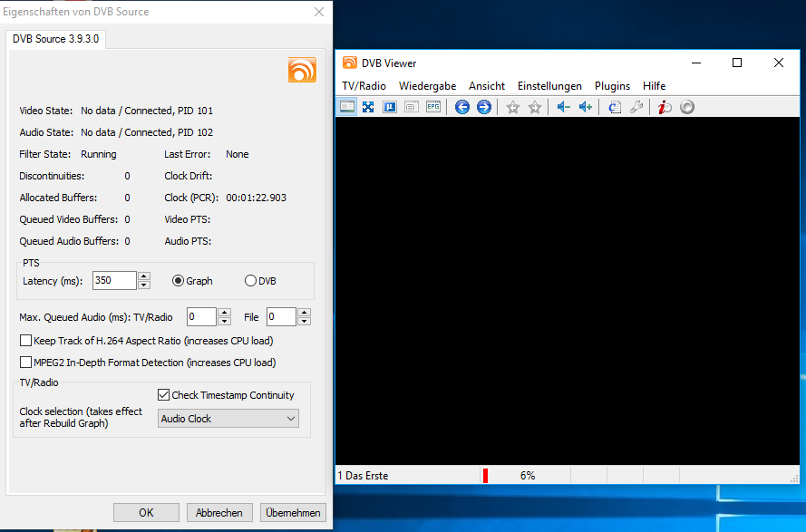This screenshot has width=806, height=532.
Task: Increase volume with speaker plus icon
Action: pyautogui.click(x=585, y=107)
